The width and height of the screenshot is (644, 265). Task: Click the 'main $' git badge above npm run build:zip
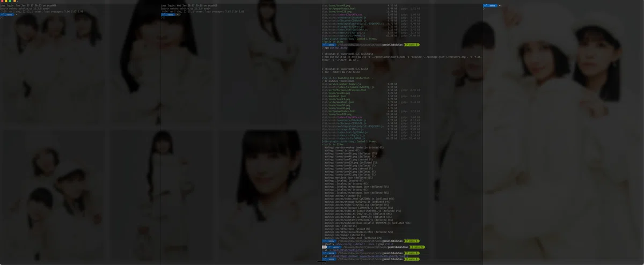(412, 45)
